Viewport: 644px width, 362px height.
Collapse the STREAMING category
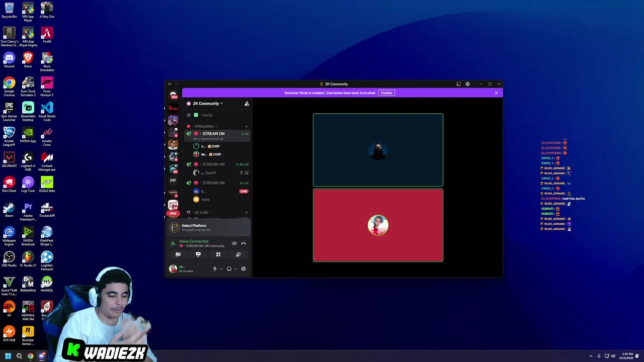(x=204, y=127)
